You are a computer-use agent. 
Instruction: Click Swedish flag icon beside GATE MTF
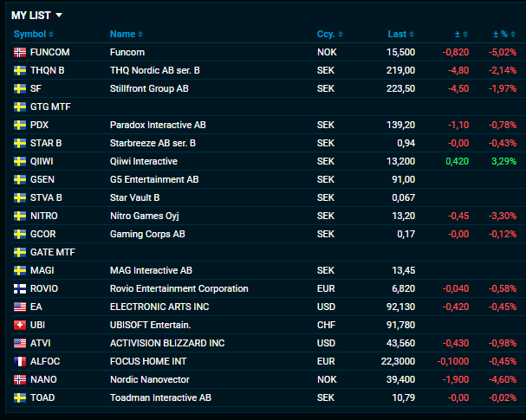[x=20, y=252]
